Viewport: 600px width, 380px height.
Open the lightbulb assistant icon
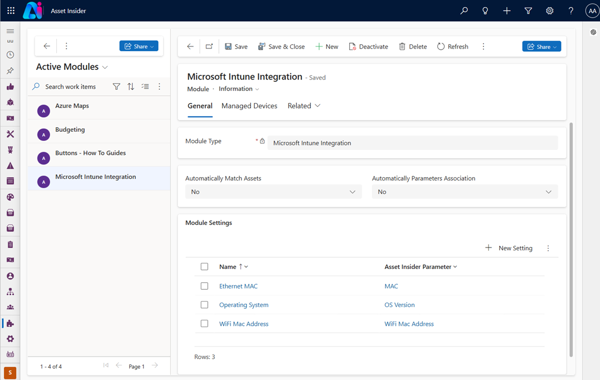(x=485, y=11)
